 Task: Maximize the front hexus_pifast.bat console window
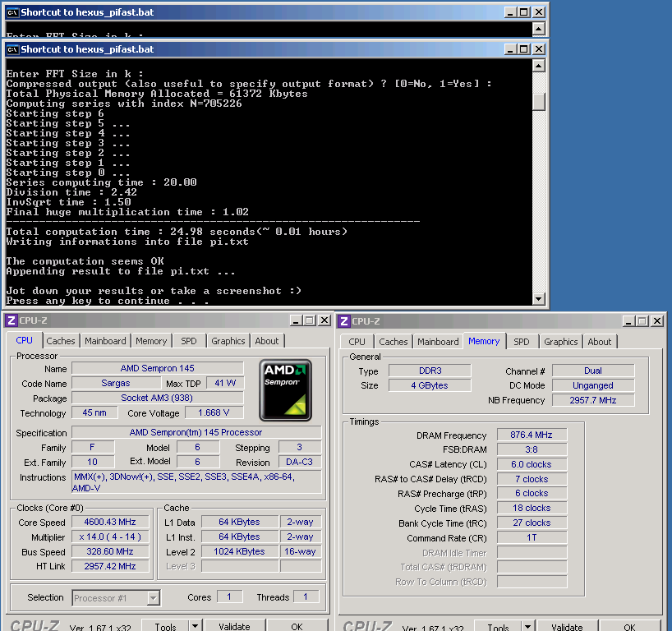click(x=523, y=49)
